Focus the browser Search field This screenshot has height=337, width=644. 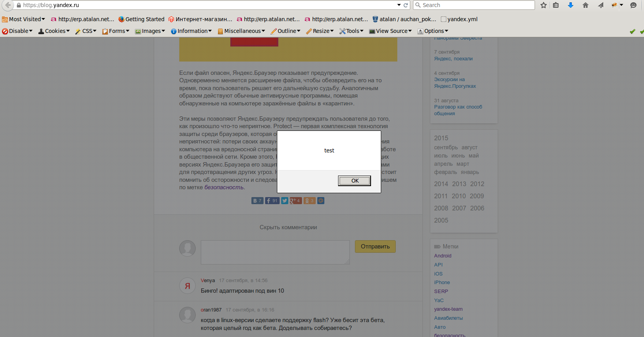pos(474,5)
